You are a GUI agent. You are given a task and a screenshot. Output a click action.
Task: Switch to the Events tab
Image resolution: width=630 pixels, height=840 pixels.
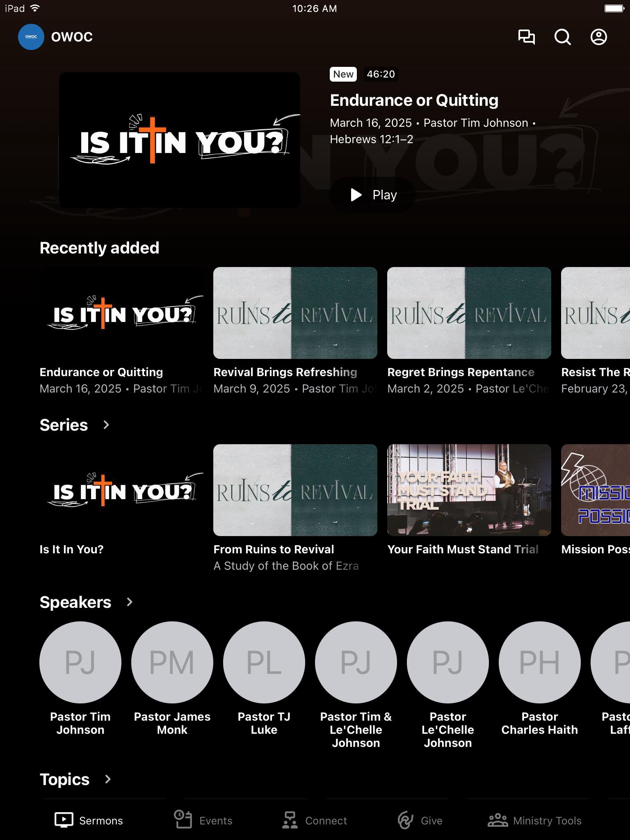coord(203,820)
